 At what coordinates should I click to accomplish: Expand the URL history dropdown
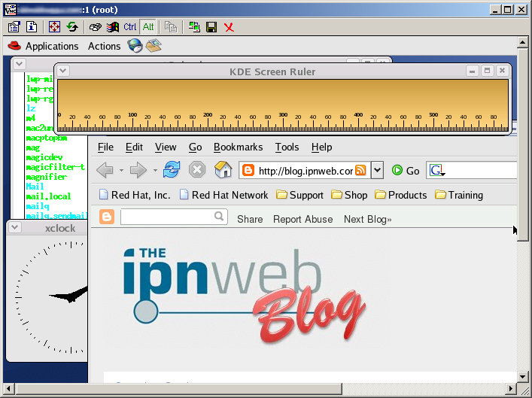coord(377,171)
